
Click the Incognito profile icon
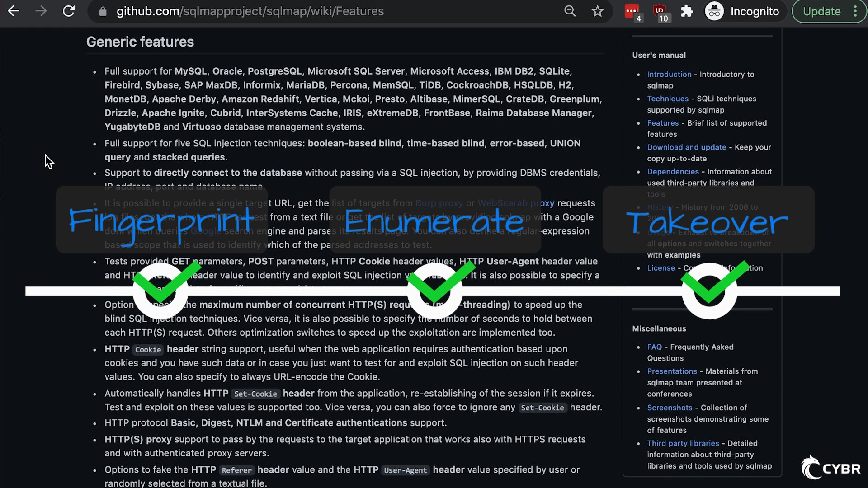pyautogui.click(x=715, y=11)
